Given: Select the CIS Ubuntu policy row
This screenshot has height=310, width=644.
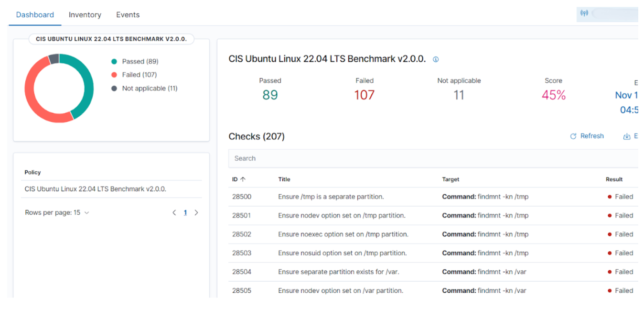Looking at the screenshot, I should (x=111, y=189).
